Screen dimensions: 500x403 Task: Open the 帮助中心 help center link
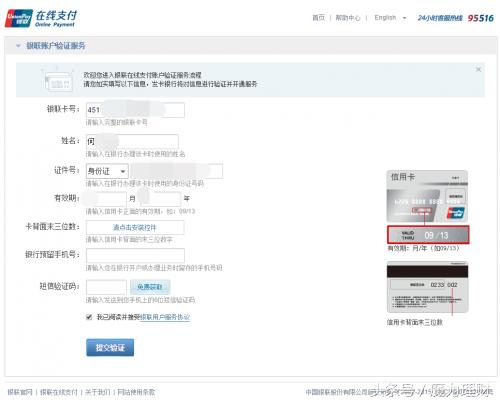point(348,18)
